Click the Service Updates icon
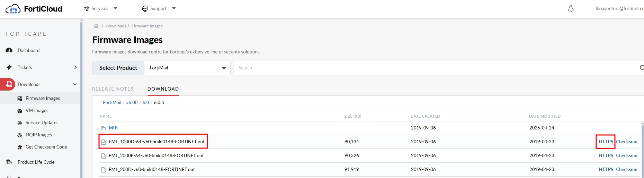This screenshot has height=178, width=644. click(x=20, y=123)
